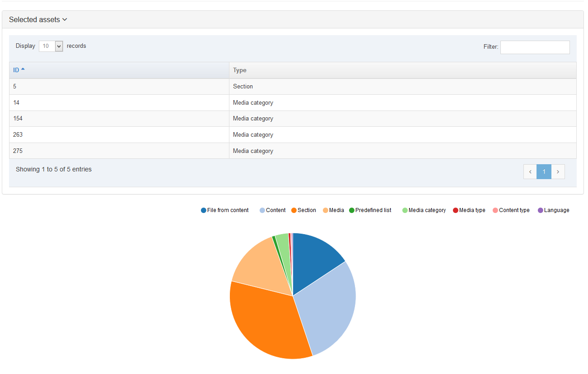The image size is (588, 374).
Task: Click inside the Filter text box
Action: 535,47
